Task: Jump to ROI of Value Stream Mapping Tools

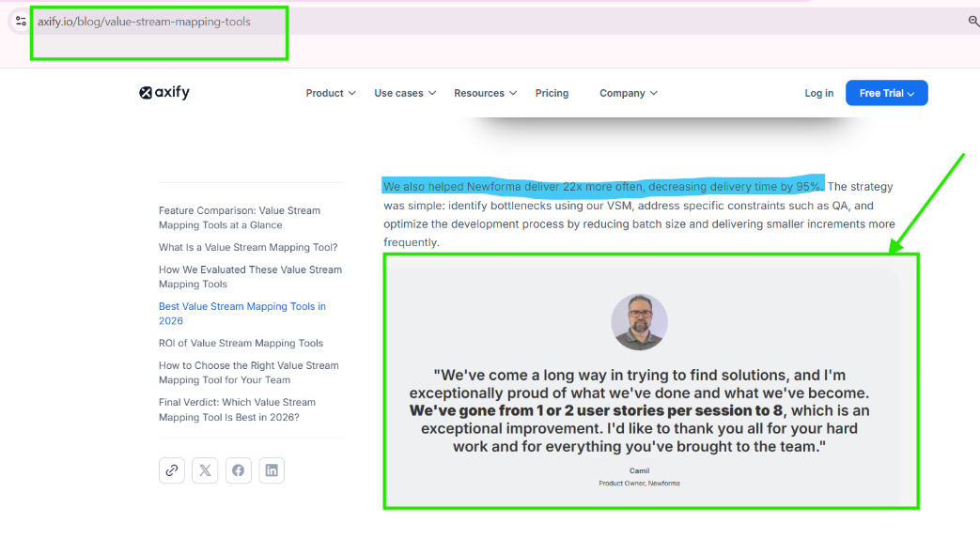Action: (241, 343)
